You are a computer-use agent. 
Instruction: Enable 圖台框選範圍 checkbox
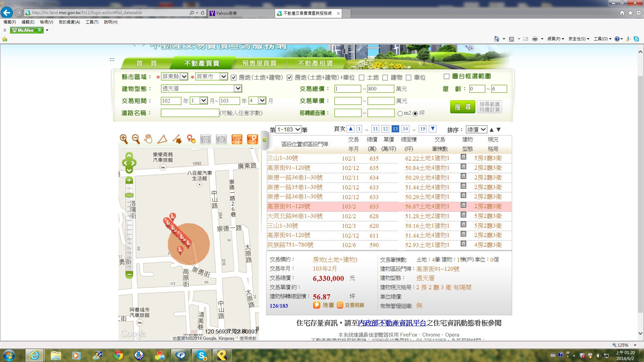[446, 76]
